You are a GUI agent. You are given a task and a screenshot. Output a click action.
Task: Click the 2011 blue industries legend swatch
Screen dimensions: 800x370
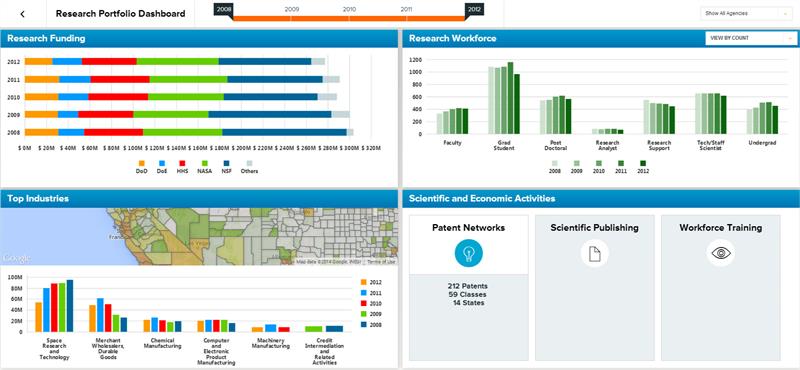[x=364, y=292]
